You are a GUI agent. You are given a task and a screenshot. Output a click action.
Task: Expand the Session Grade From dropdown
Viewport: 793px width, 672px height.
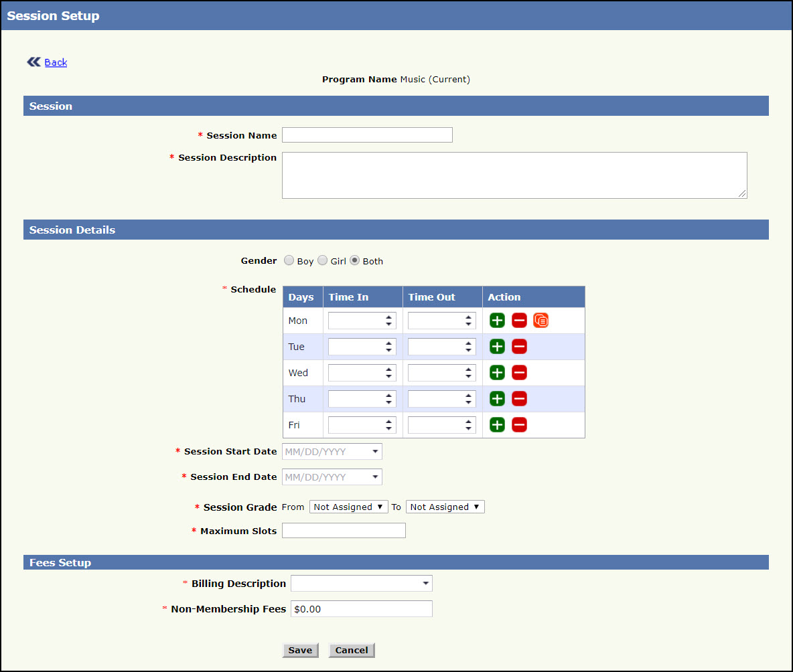348,507
